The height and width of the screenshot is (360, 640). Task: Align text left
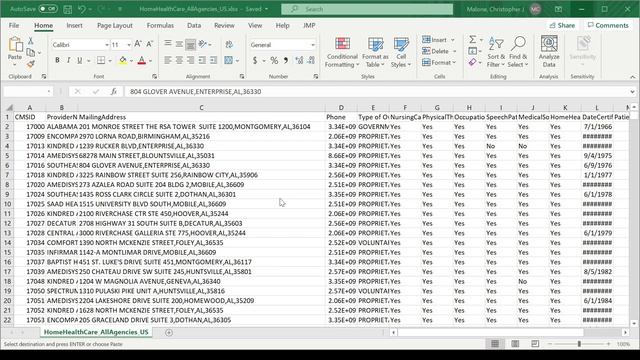point(168,60)
